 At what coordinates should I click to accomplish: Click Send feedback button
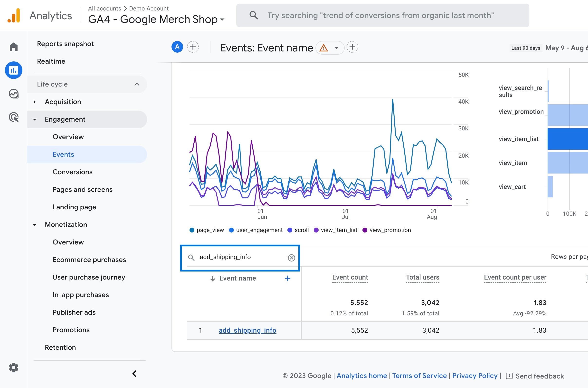[535, 376]
